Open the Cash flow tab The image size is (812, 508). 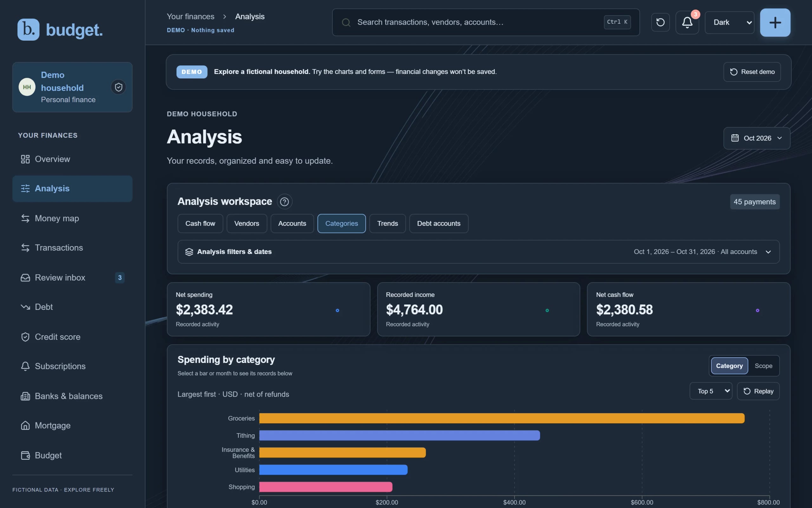pyautogui.click(x=200, y=224)
